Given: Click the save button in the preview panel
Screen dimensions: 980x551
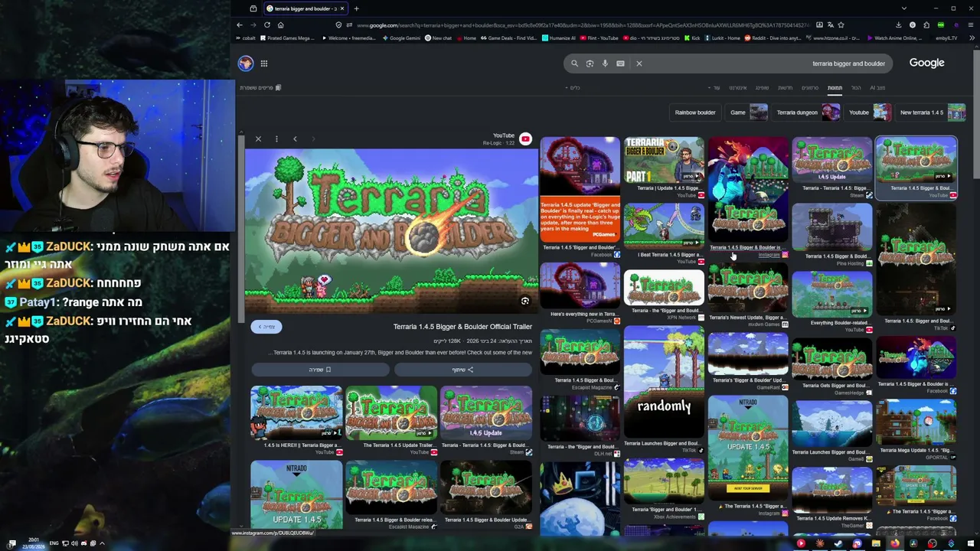Looking at the screenshot, I should (x=320, y=370).
